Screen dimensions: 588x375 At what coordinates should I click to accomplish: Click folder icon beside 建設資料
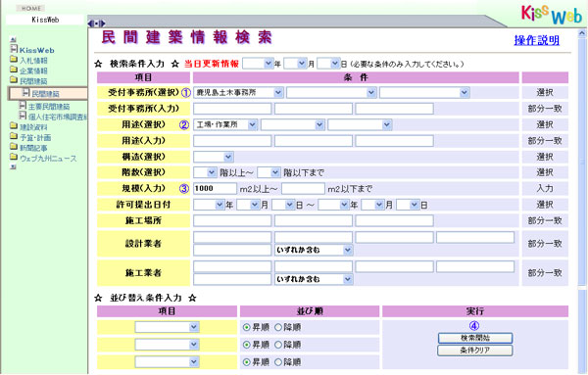tap(14, 126)
